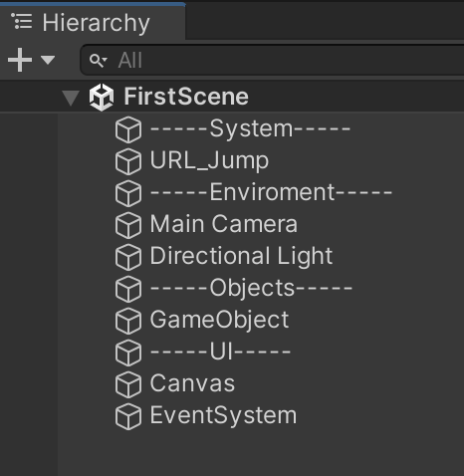This screenshot has width=464, height=476.
Task: Click the cube icon next to URL_Jump
Action: coord(128,161)
